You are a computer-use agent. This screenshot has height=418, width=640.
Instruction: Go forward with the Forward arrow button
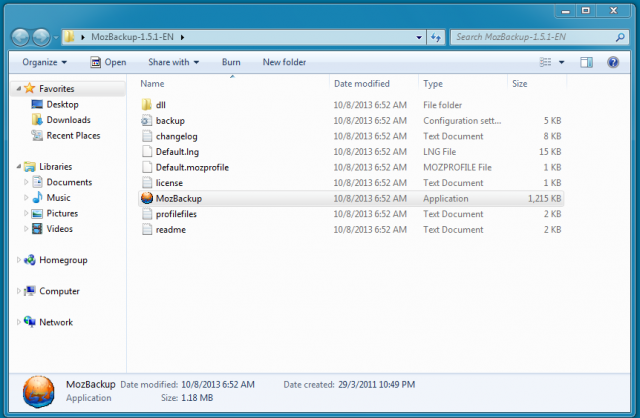41,37
